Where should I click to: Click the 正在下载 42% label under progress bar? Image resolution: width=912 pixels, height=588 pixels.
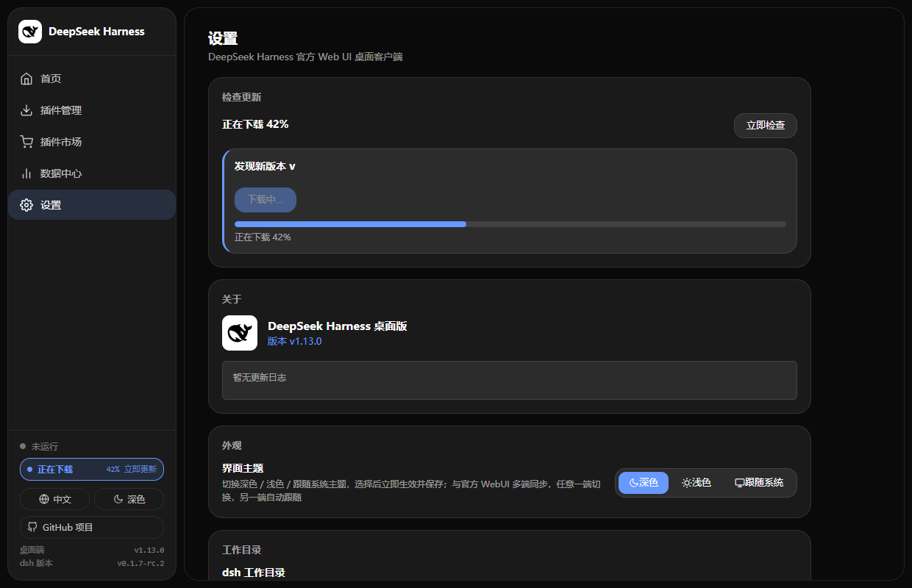point(263,237)
